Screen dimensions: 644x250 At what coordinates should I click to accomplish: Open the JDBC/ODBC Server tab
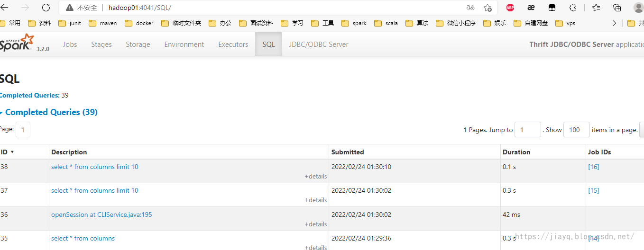pos(319,45)
